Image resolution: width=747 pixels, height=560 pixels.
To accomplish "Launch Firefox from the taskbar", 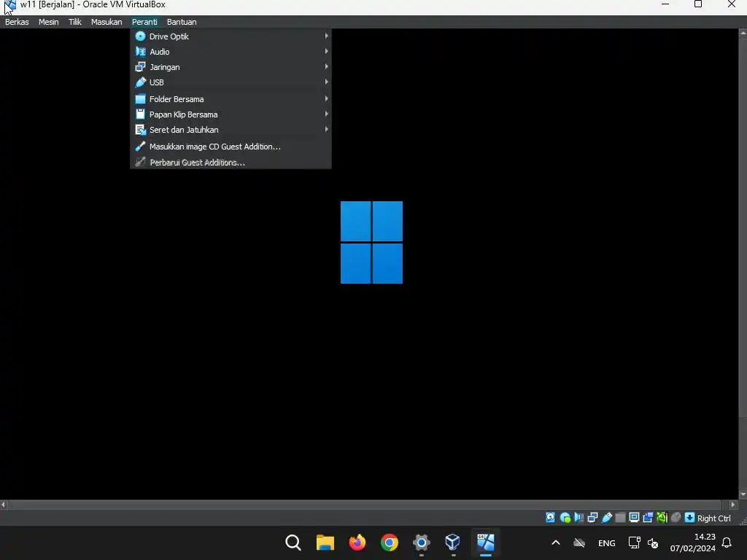I will [357, 542].
